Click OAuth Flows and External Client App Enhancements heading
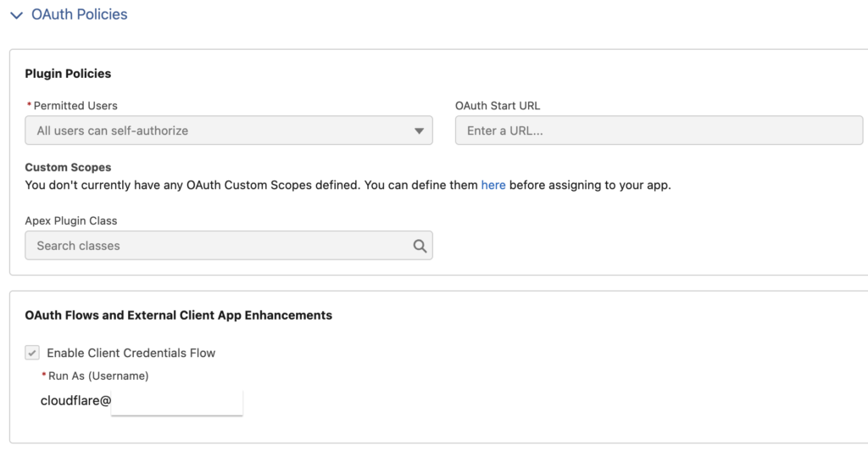Image resolution: width=868 pixels, height=451 pixels. (x=178, y=315)
